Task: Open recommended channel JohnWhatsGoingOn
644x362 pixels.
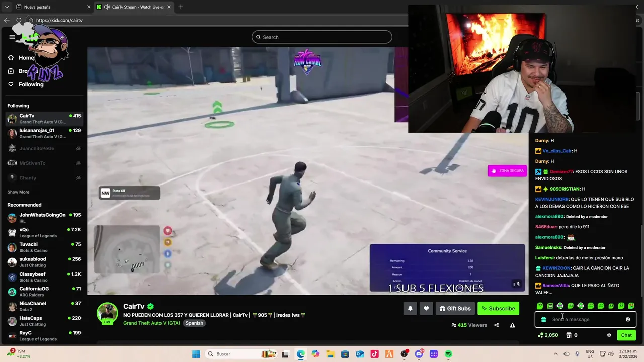Action: click(x=44, y=218)
